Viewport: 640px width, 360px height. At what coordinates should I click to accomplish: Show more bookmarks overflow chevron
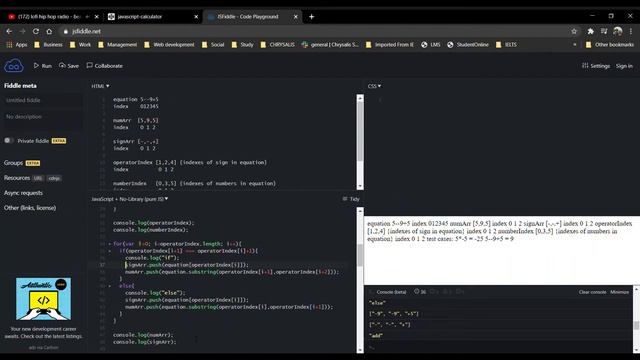coord(575,45)
